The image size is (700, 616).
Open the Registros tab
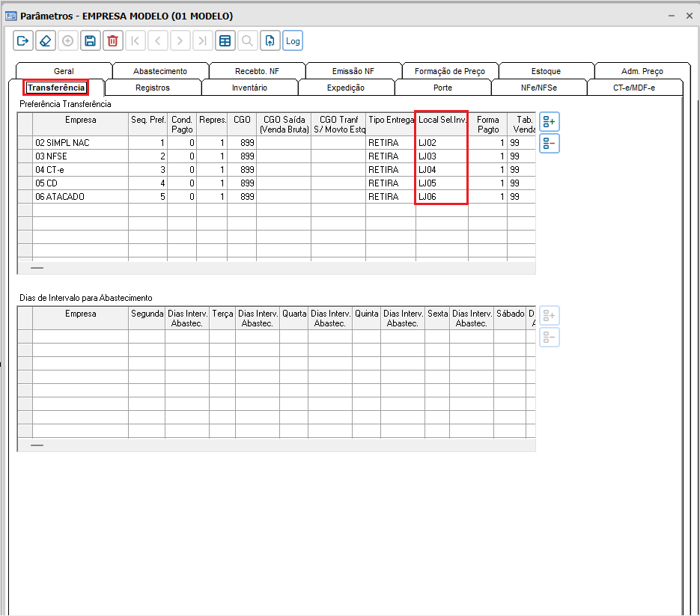[x=153, y=88]
